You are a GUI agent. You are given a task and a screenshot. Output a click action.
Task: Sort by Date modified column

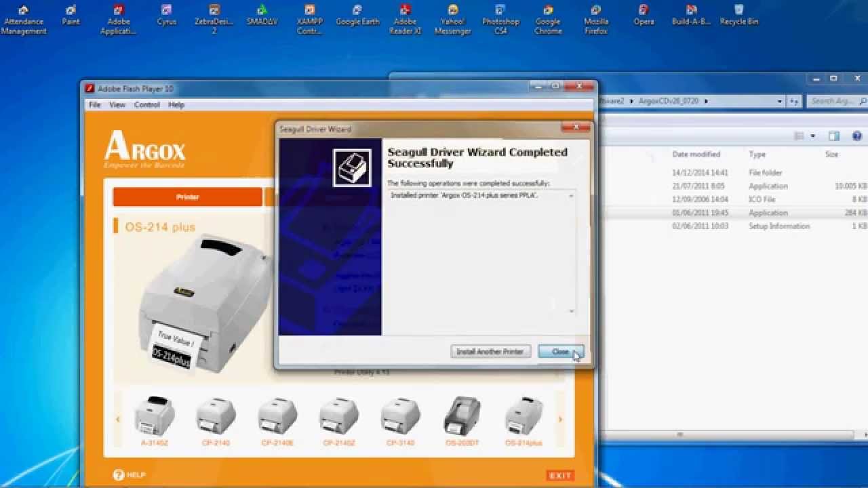point(696,155)
